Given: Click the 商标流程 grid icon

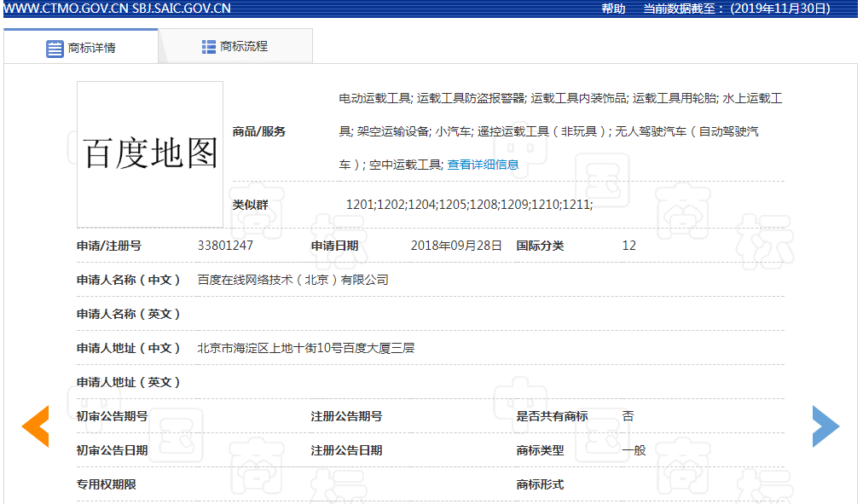Looking at the screenshot, I should [x=209, y=47].
